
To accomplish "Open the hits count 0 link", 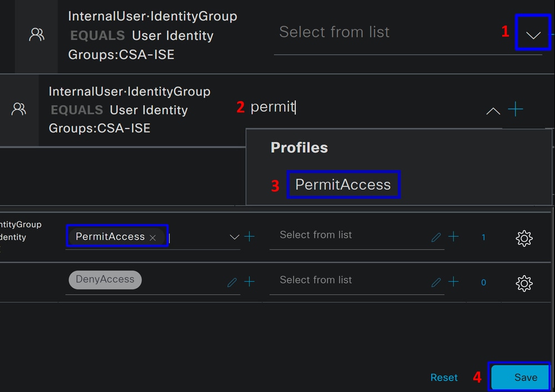I will [483, 282].
